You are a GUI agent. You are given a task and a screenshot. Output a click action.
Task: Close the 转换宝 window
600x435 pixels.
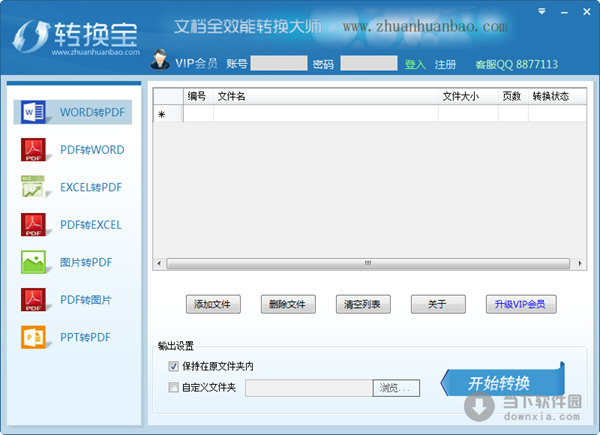click(587, 12)
